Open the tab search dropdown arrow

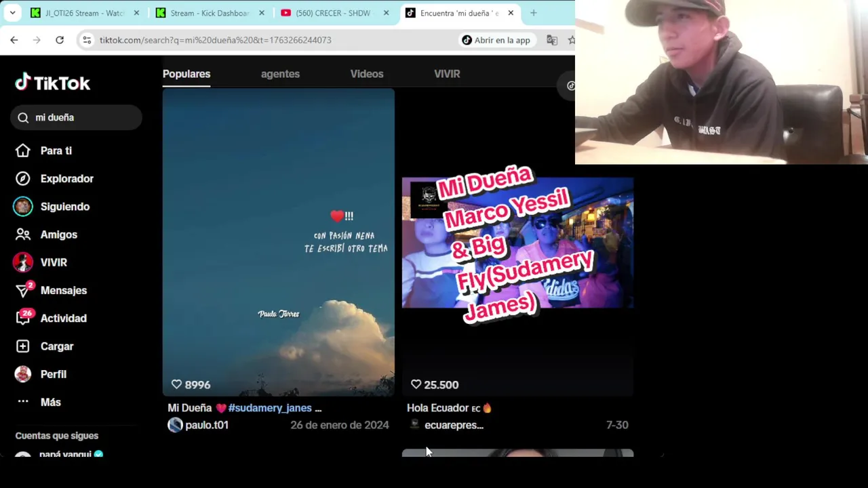[x=12, y=13]
